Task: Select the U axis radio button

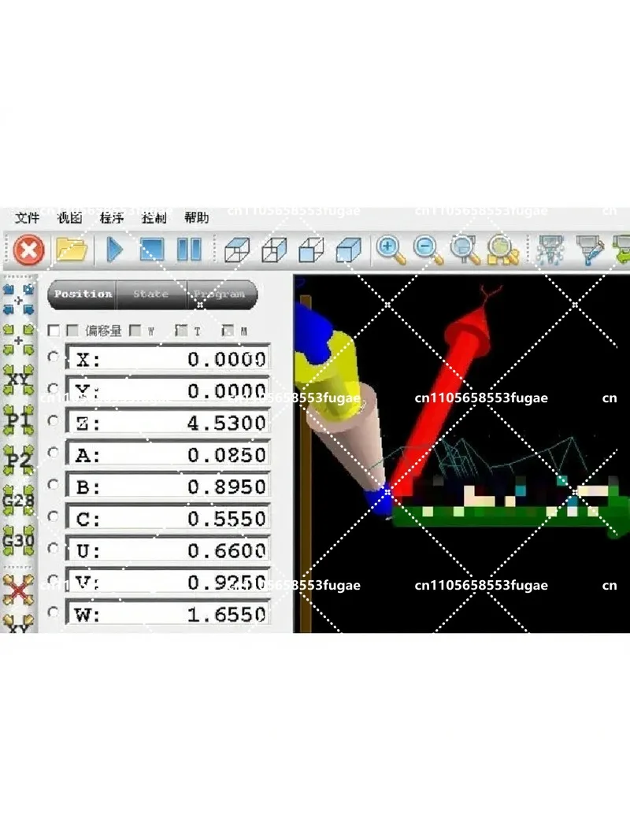Action: [53, 548]
